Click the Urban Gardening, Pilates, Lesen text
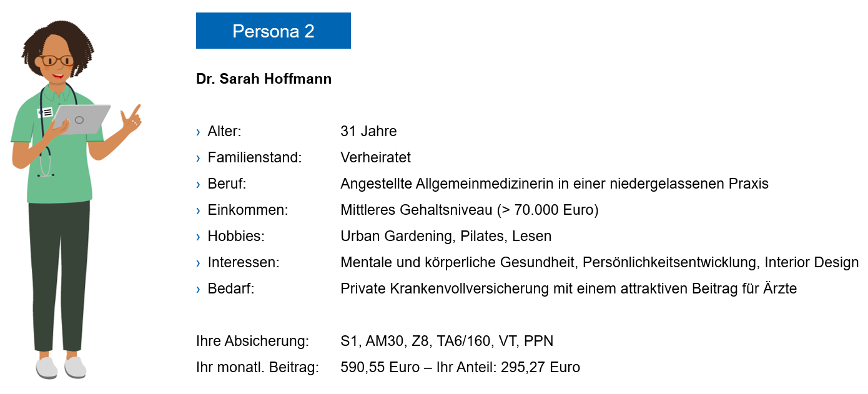 tap(446, 237)
